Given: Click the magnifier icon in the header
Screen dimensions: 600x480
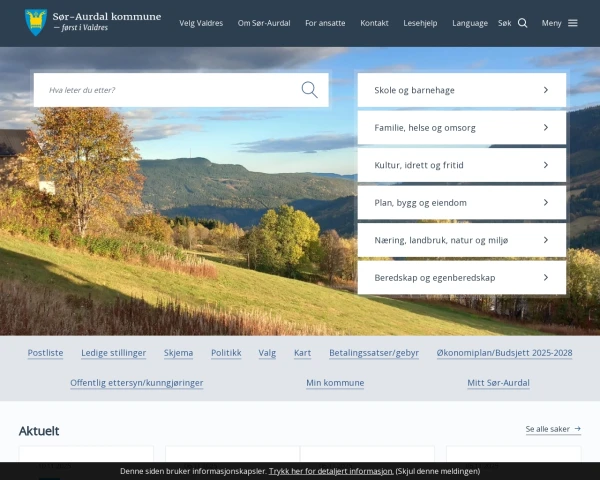Looking at the screenshot, I should point(522,23).
